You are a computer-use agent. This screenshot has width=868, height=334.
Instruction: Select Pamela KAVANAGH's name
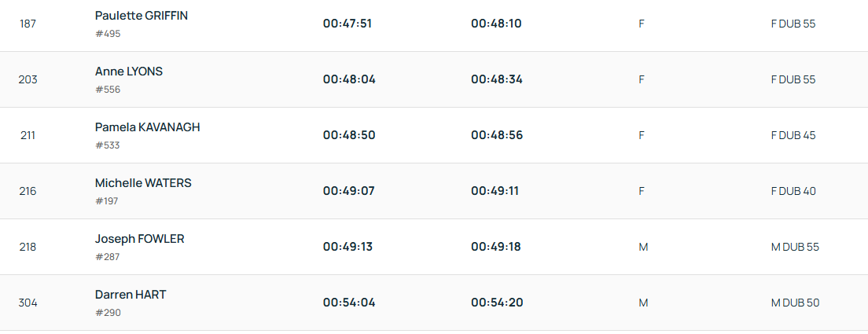tap(147, 127)
